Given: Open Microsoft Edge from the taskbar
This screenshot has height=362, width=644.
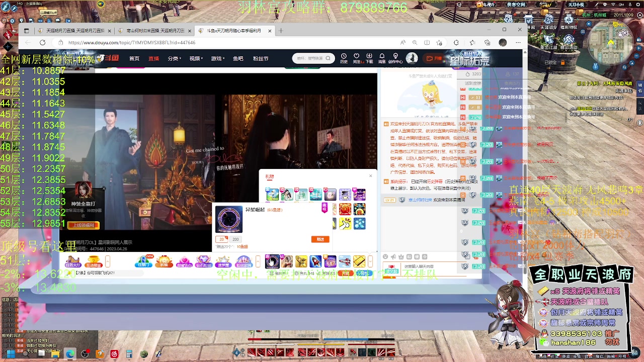Looking at the screenshot, I should [69, 354].
